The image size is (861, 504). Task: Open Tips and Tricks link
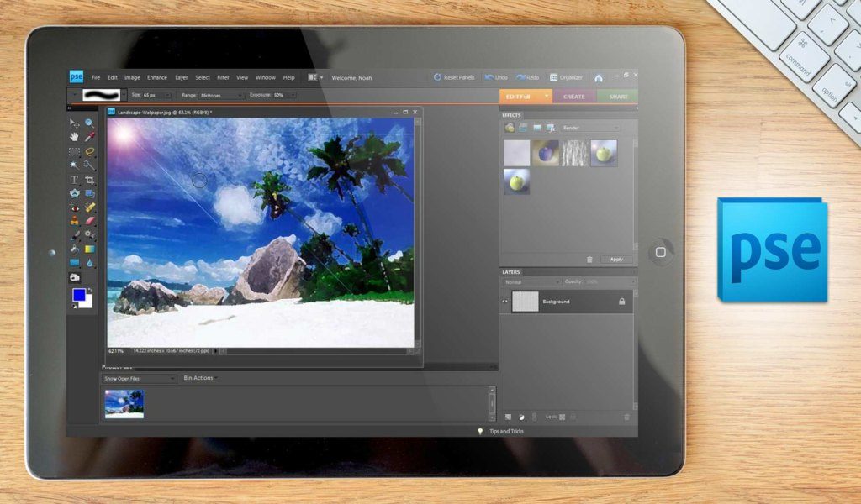tap(506, 432)
